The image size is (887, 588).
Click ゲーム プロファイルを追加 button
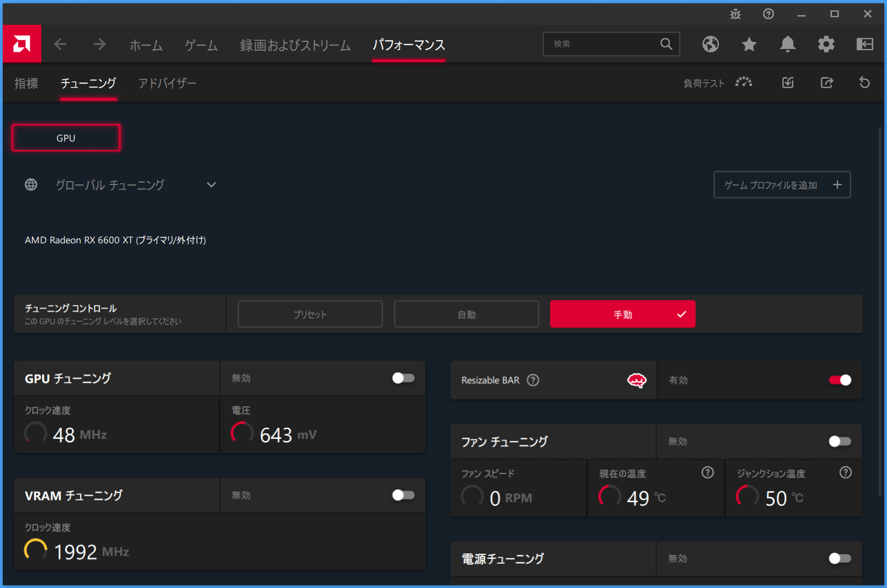(x=782, y=185)
